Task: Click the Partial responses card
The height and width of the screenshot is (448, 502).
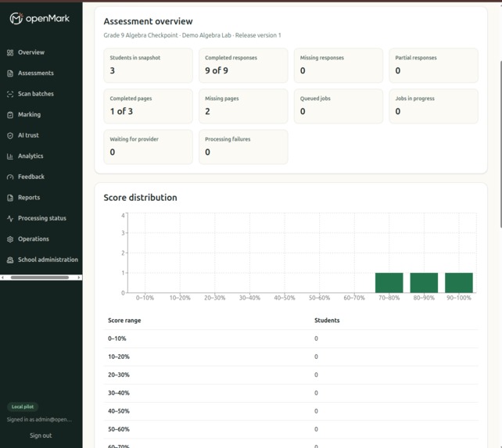Action: point(433,66)
